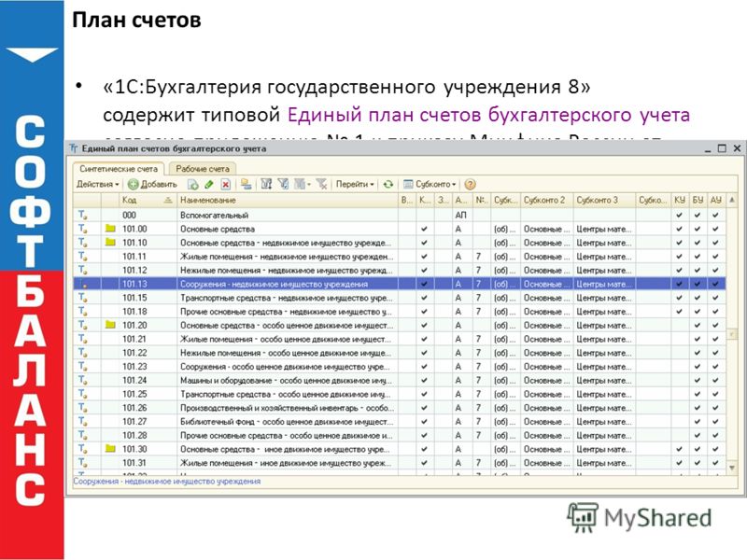Viewport: 747px width, 560px height.
Task: Toggle the КУ checkmark in row 101.30
Action: 680,449
